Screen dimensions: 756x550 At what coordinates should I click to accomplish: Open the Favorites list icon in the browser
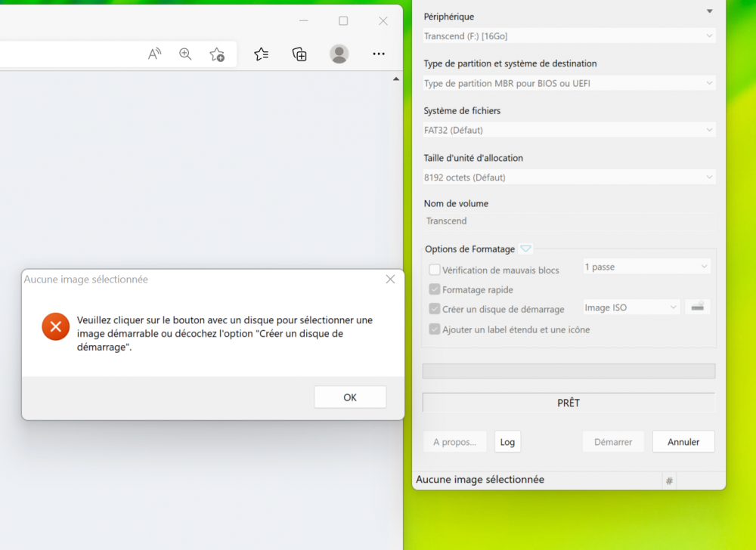pyautogui.click(x=262, y=54)
